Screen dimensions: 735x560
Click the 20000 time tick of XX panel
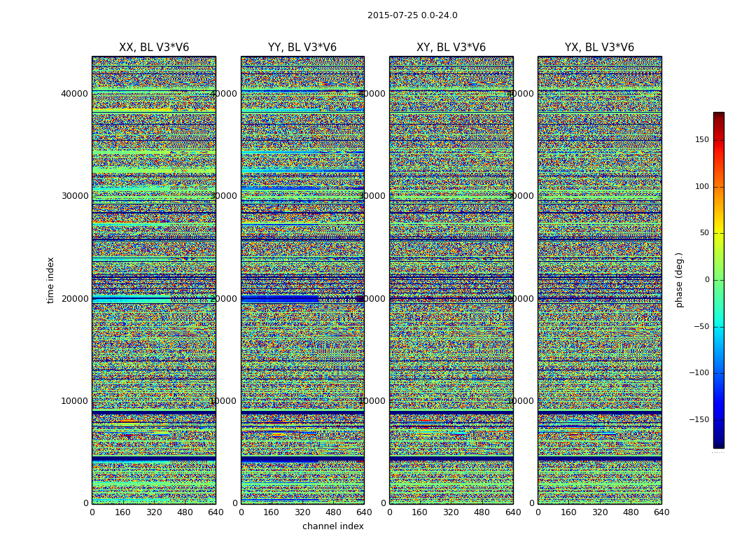coord(74,298)
